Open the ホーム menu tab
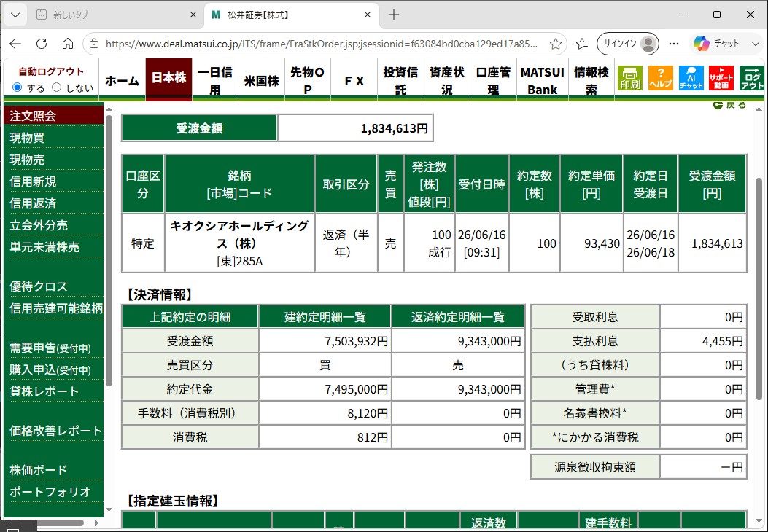Image resolution: width=768 pixels, height=532 pixels. (122, 80)
